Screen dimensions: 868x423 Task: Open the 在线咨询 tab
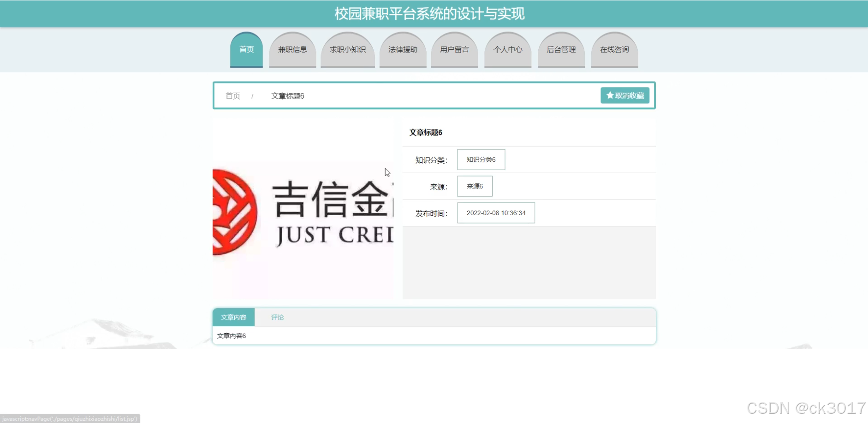pyautogui.click(x=614, y=50)
